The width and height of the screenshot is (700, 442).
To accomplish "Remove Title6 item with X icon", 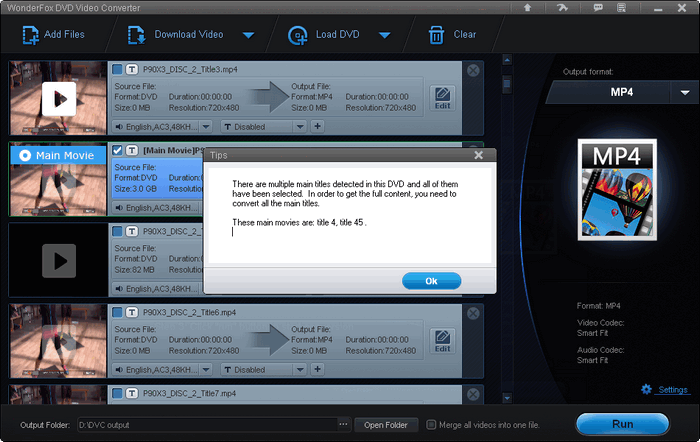I will pyautogui.click(x=473, y=313).
